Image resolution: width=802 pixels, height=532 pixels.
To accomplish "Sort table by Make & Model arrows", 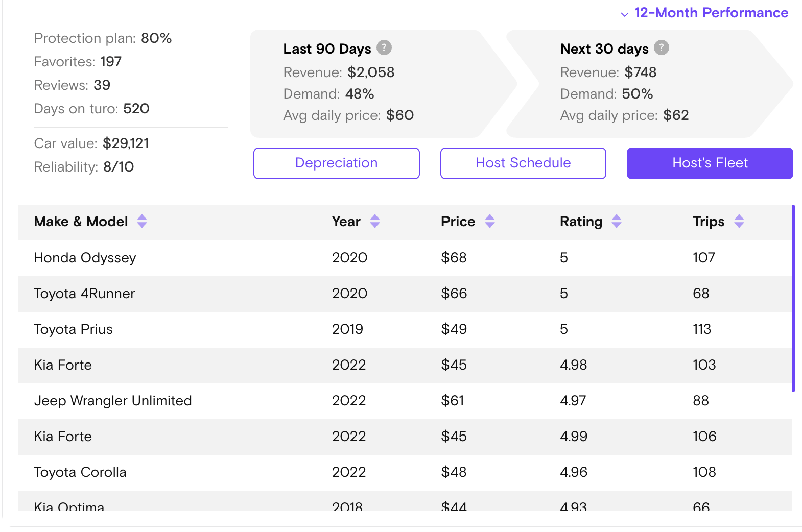I will (142, 221).
